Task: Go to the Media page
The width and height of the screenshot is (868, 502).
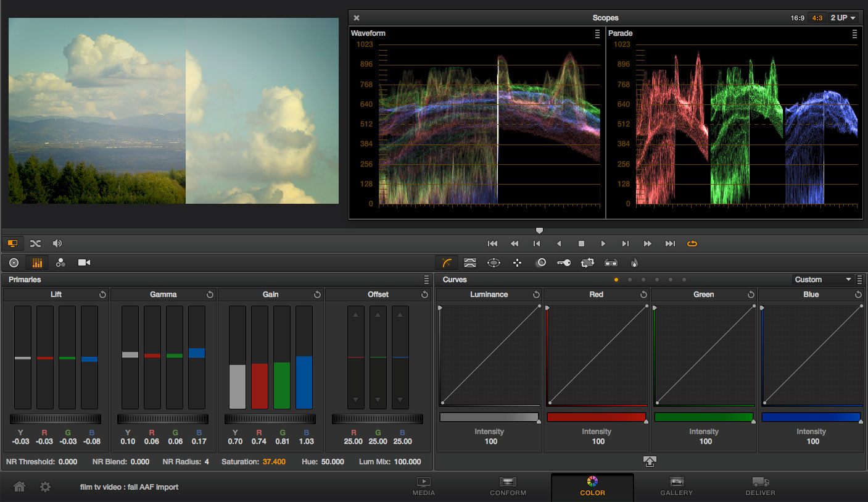Action: click(x=424, y=486)
